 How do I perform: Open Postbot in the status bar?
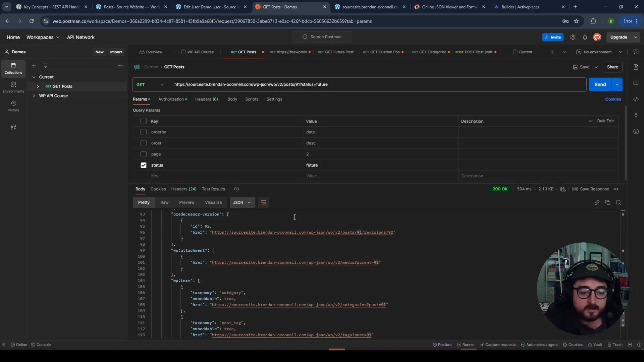click(442, 345)
